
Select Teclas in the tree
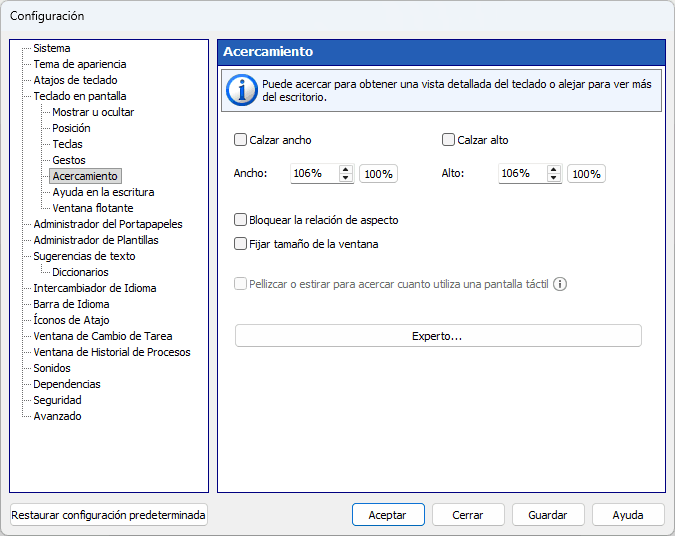coord(67,144)
